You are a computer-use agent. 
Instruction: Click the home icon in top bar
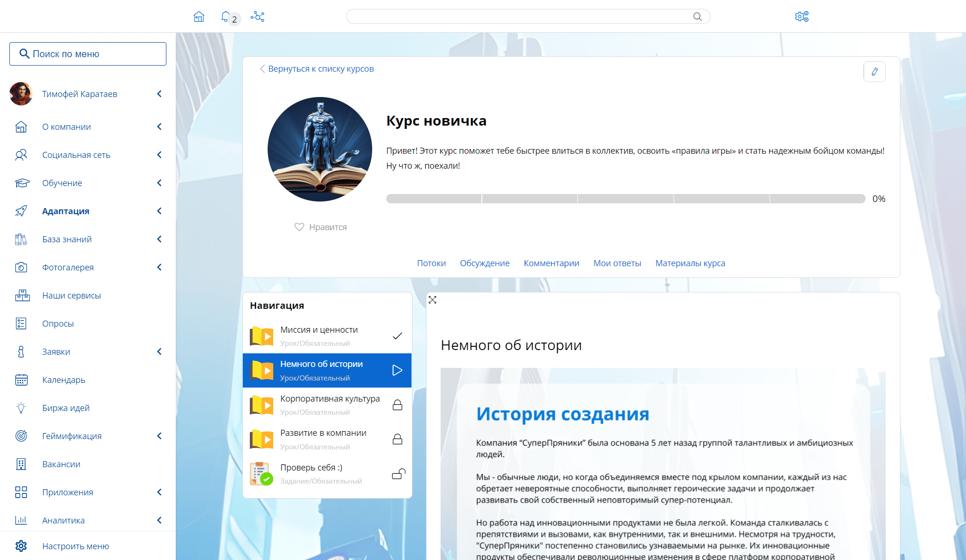point(199,17)
